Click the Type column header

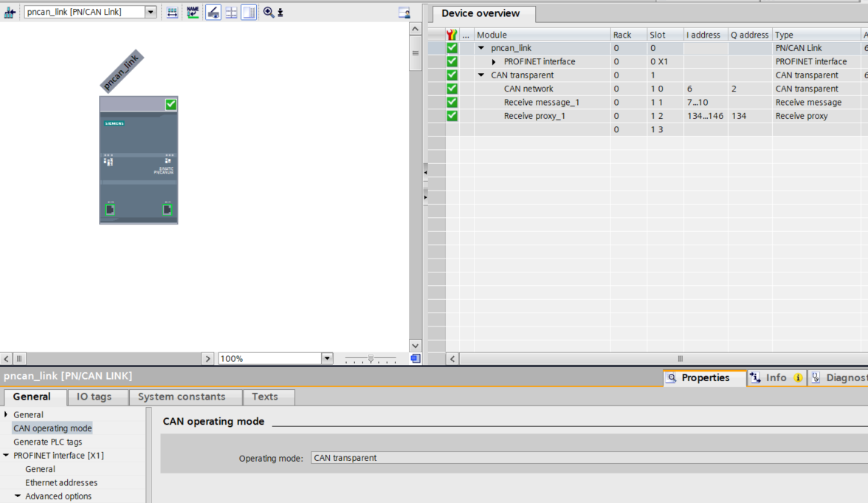pyautogui.click(x=816, y=34)
